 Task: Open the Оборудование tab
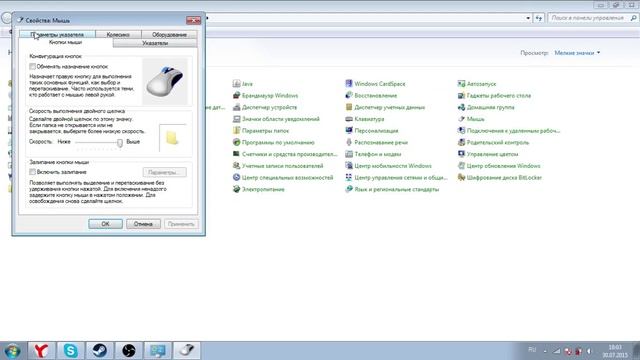click(x=169, y=35)
